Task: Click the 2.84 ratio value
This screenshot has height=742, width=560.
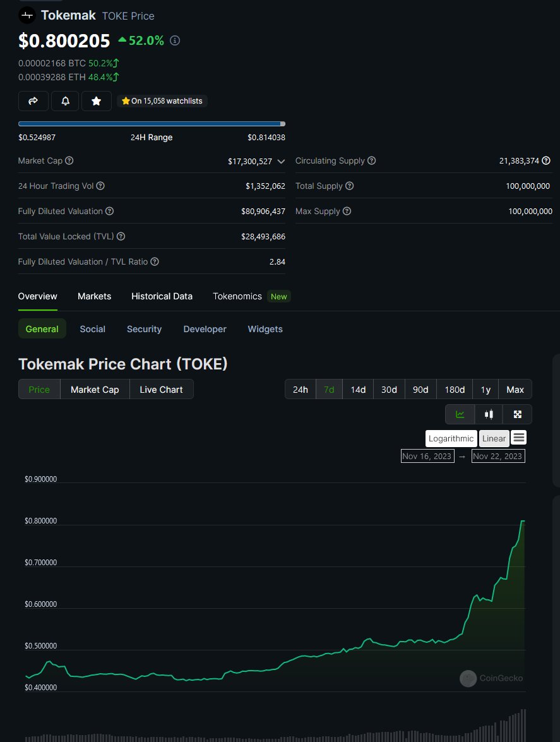Action: click(277, 261)
